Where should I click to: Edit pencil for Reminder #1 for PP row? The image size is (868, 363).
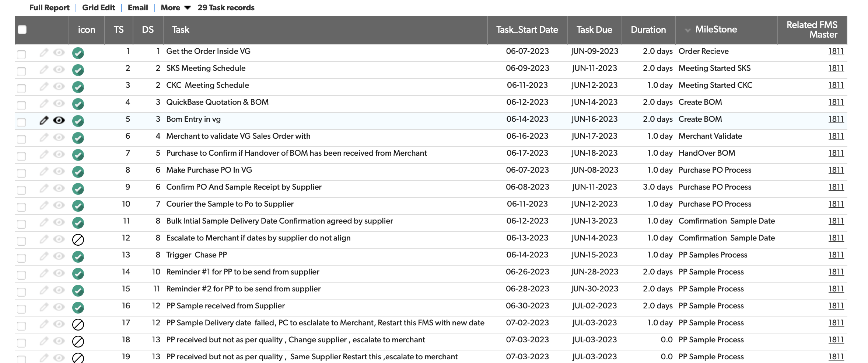click(x=44, y=273)
